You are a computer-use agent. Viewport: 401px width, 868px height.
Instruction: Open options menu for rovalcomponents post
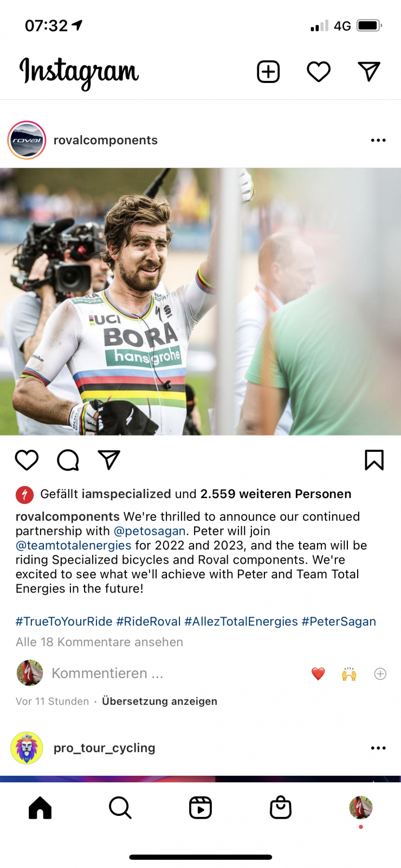(378, 141)
